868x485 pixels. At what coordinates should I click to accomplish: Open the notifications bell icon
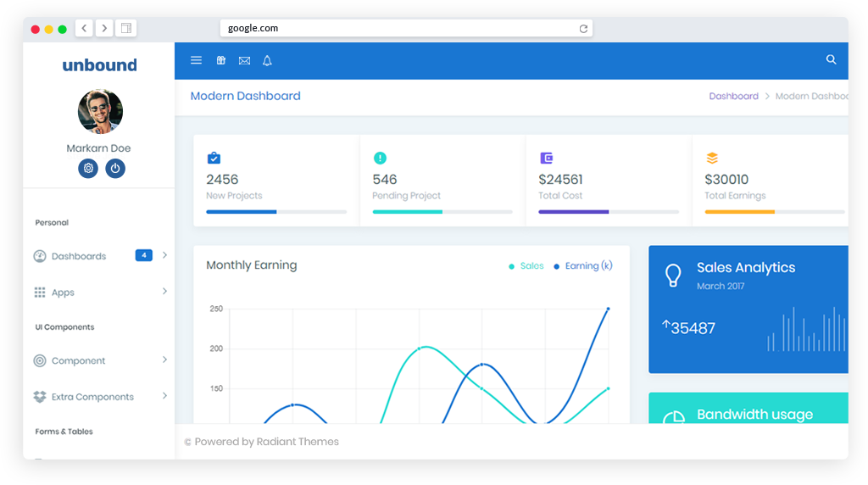267,60
